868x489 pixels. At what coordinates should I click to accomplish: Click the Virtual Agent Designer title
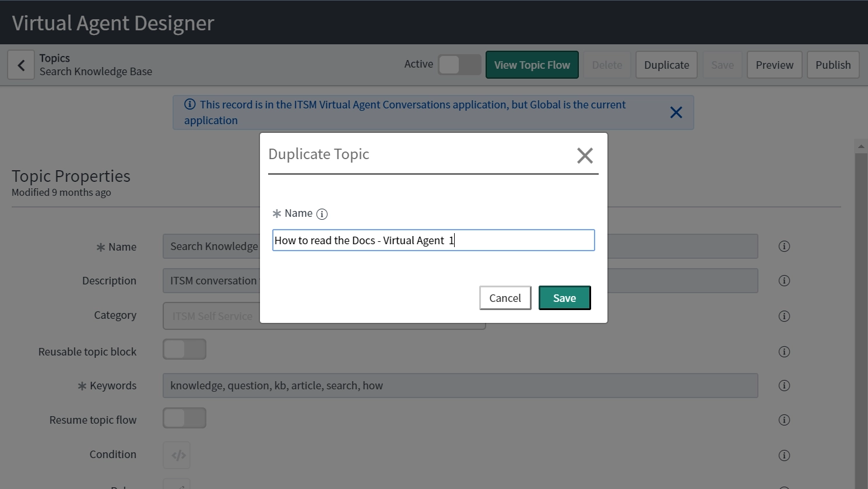point(113,23)
